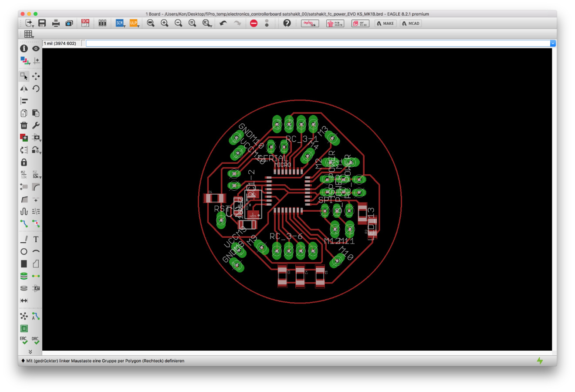Select the Line draw tool

(x=24, y=239)
